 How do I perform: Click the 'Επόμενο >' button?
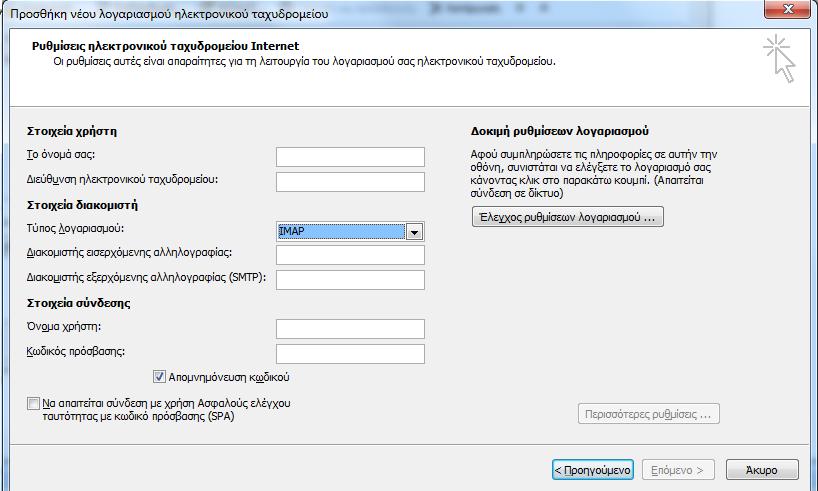pos(678,470)
